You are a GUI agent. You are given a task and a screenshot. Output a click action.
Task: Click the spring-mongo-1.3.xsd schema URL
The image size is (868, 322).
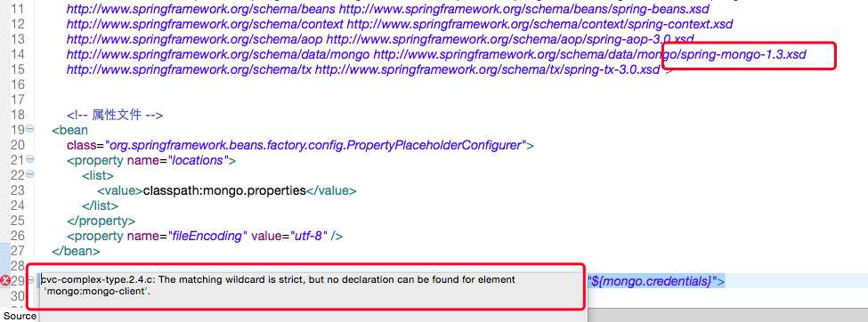590,54
